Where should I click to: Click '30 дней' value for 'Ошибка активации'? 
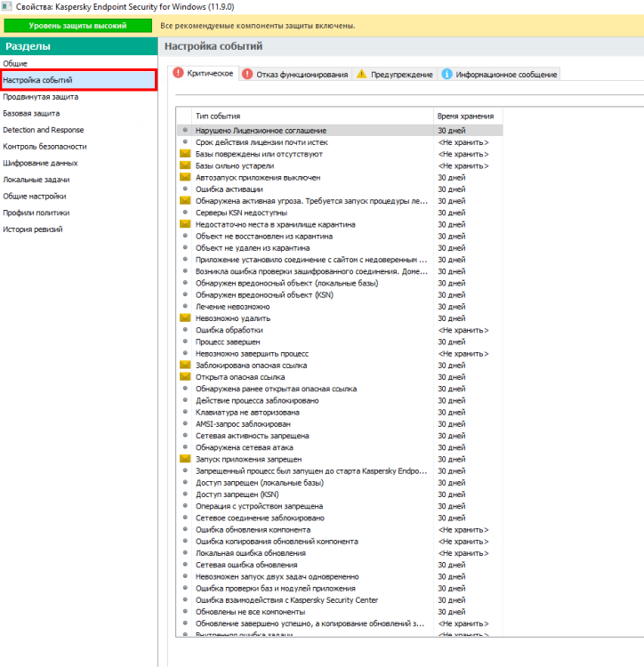[x=452, y=189]
